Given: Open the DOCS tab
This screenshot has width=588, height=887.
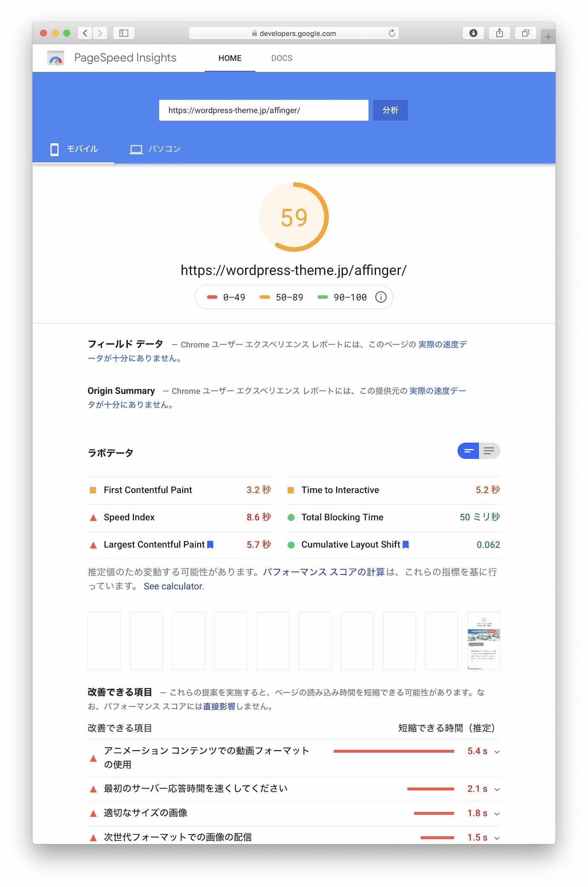Looking at the screenshot, I should pos(282,58).
